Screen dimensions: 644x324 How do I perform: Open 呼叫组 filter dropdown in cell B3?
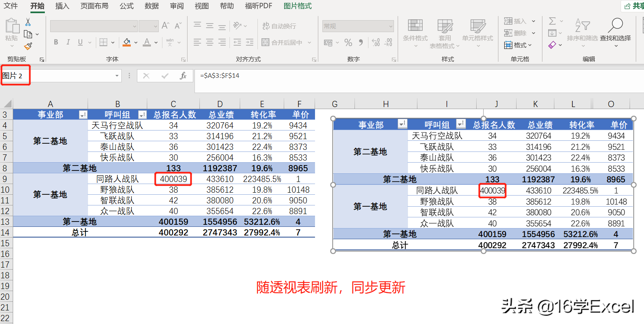(x=142, y=115)
